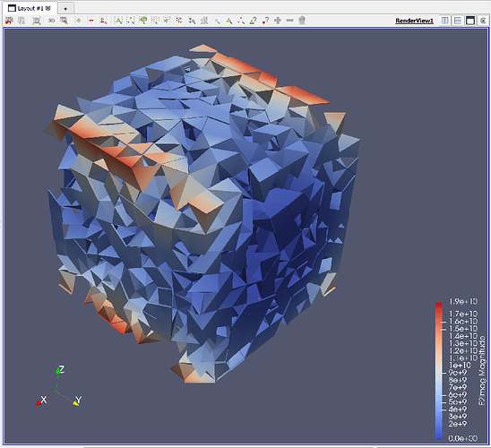
Task: Split the view horizontally
Action: (444, 21)
